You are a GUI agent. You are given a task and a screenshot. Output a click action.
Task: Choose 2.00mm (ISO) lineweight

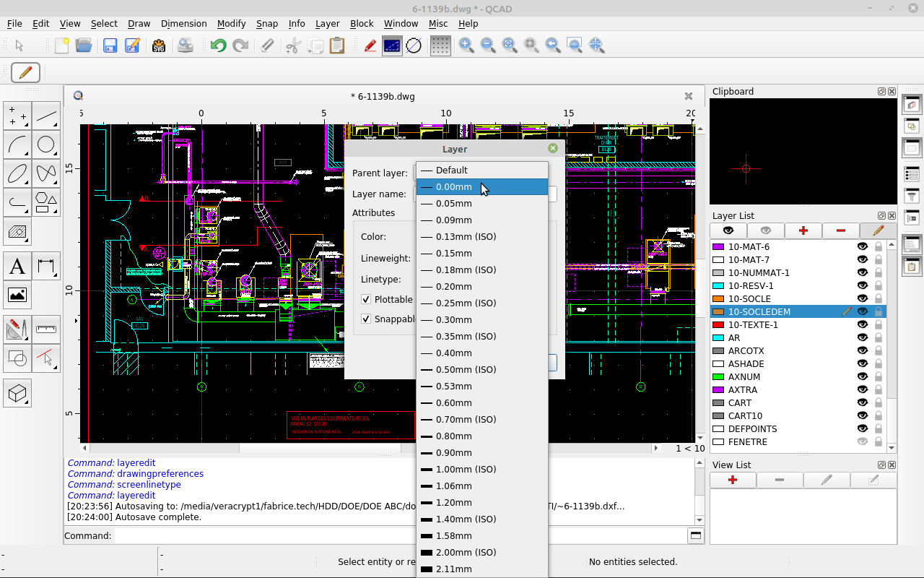coord(482,552)
